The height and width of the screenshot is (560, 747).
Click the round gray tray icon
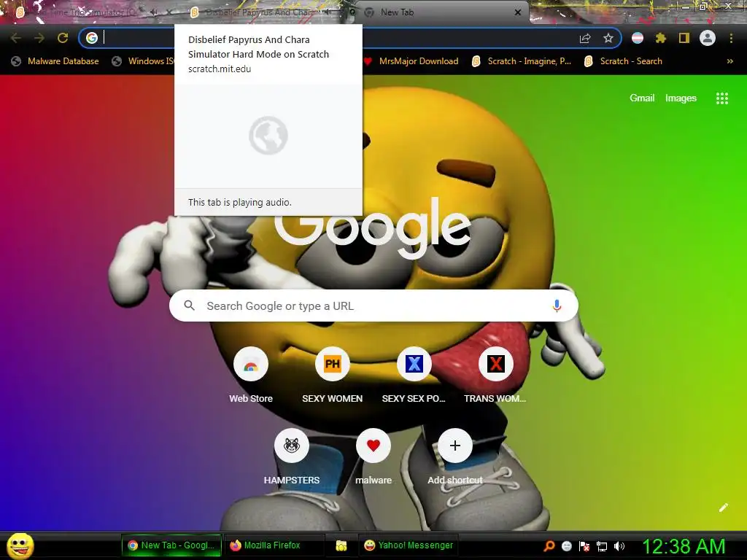point(566,546)
